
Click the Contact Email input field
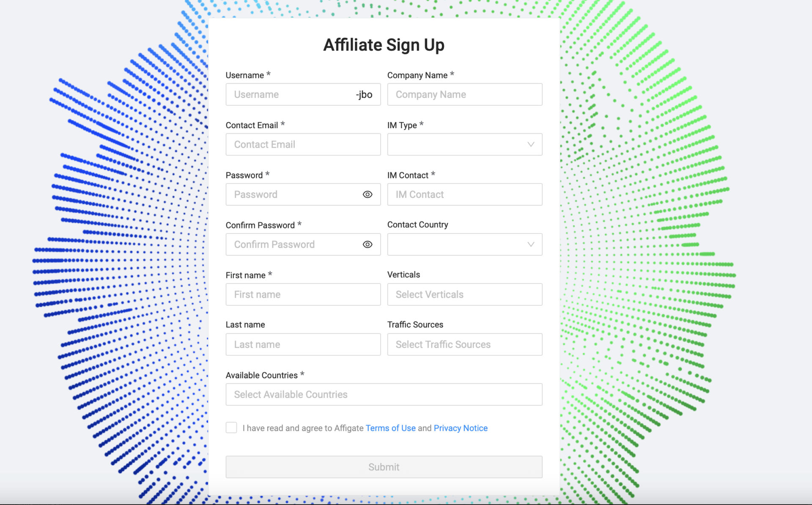click(304, 144)
